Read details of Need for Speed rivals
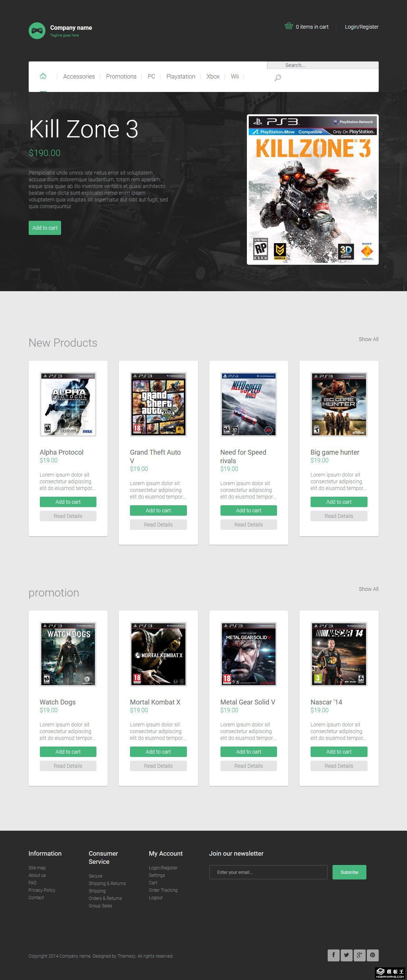This screenshot has height=980, width=407. [x=248, y=525]
